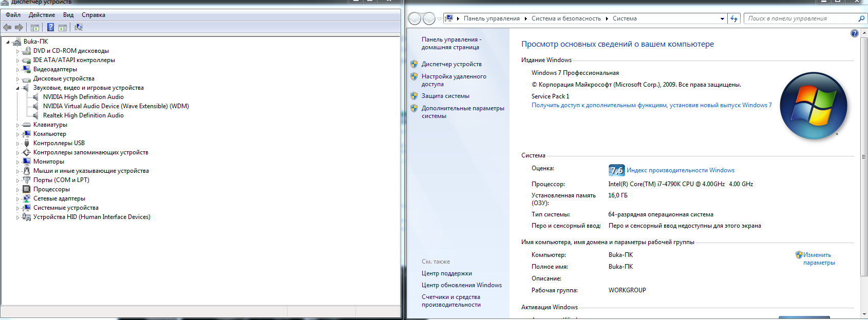Open dropdown arrow after Система и безопасность
Viewport: 868px width, 320px height.
pyautogui.click(x=607, y=19)
